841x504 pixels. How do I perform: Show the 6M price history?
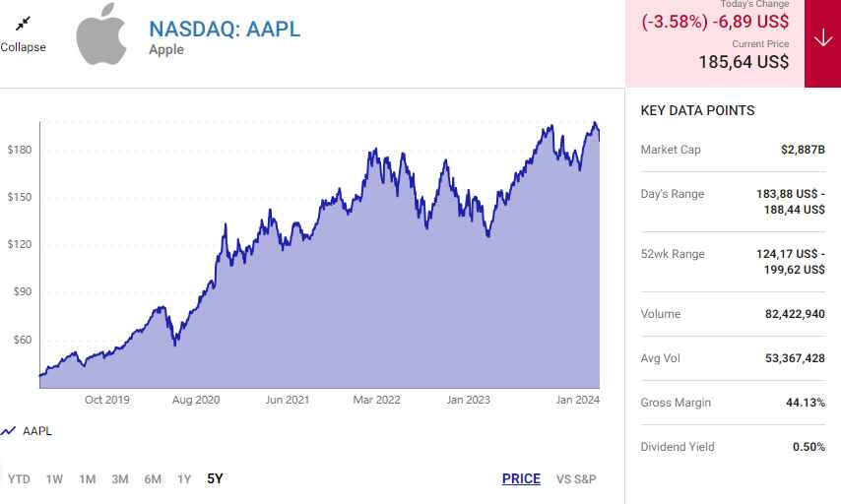pyautogui.click(x=153, y=479)
